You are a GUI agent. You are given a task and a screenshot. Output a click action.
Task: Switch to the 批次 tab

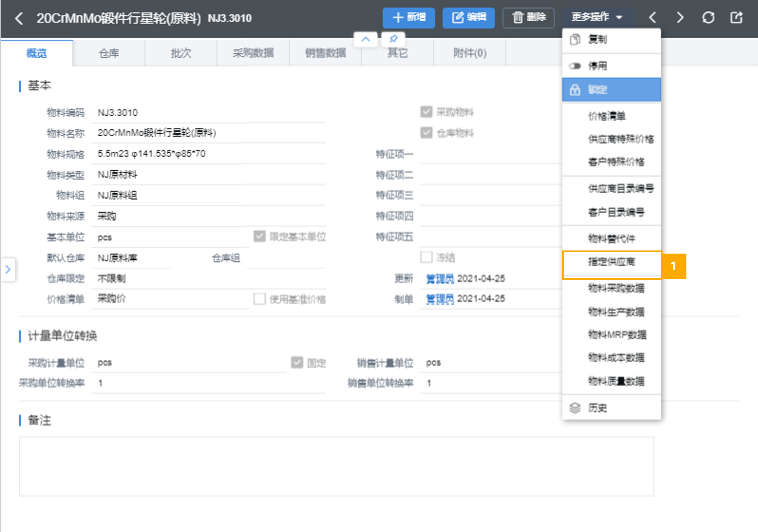(181, 53)
